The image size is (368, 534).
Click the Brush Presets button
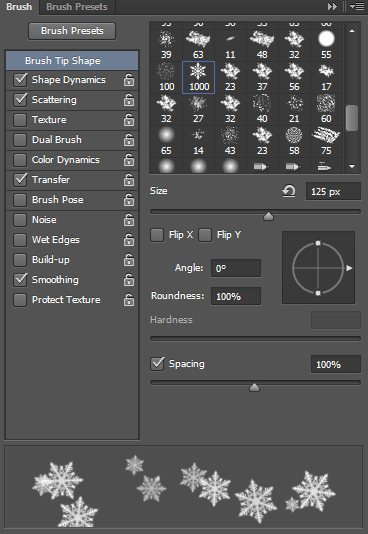coord(72,31)
